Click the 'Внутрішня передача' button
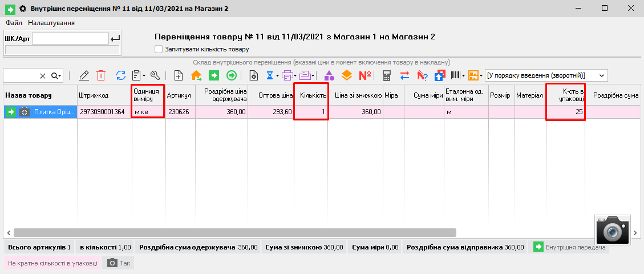644x274 pixels. click(569, 247)
